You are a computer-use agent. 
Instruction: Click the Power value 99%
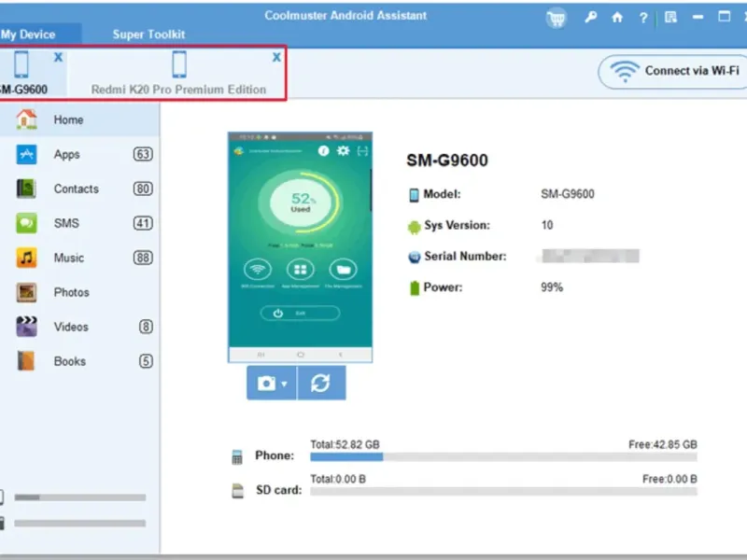coord(552,287)
